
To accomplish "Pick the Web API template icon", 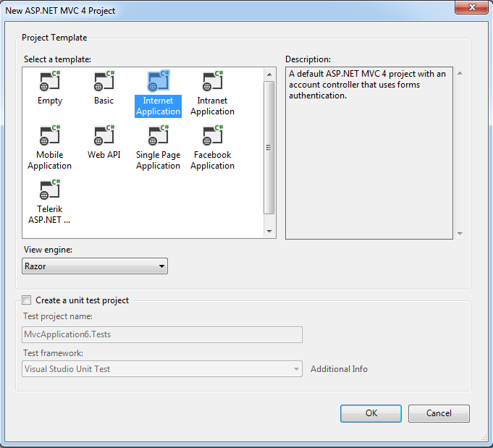I will [104, 135].
